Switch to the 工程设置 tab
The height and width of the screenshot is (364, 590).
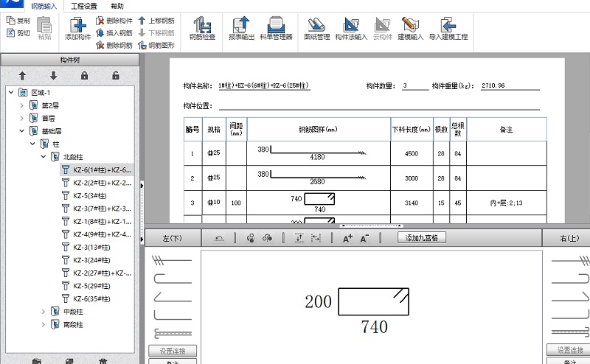point(84,6)
